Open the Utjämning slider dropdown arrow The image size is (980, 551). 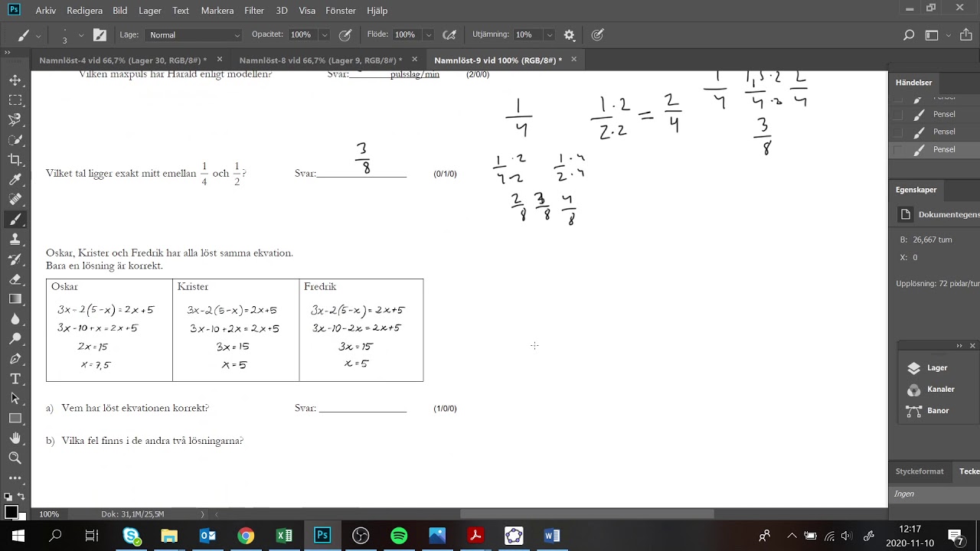click(549, 34)
